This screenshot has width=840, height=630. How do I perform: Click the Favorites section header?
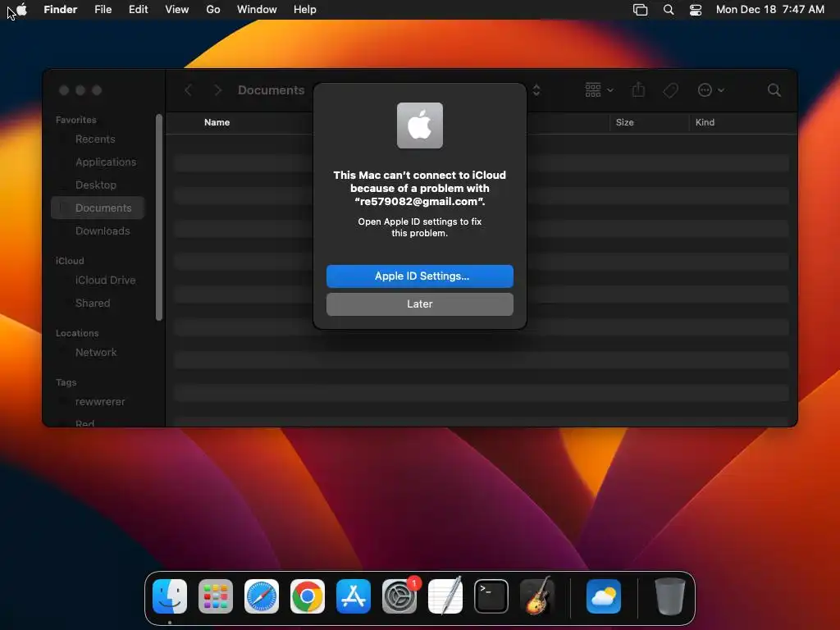tap(76, 120)
